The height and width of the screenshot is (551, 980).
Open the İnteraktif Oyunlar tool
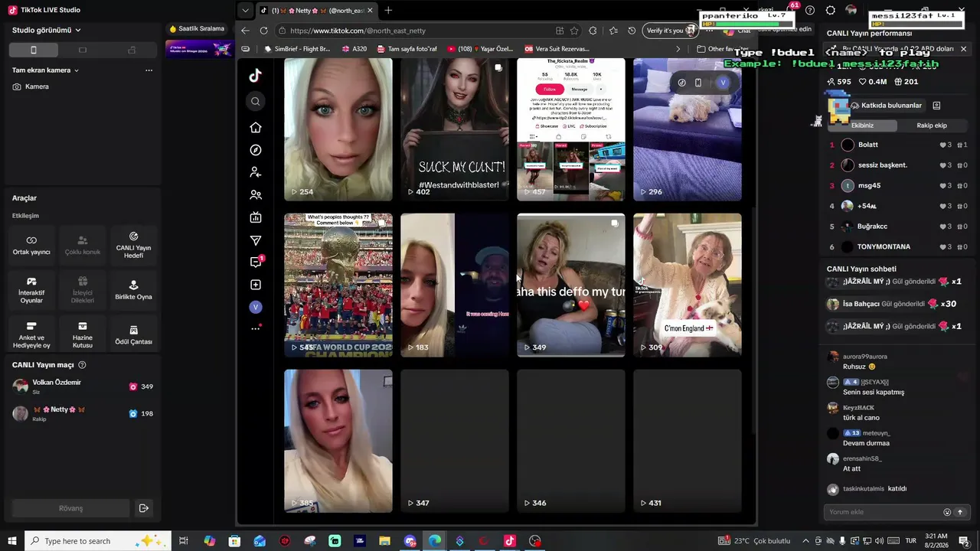coord(31,290)
